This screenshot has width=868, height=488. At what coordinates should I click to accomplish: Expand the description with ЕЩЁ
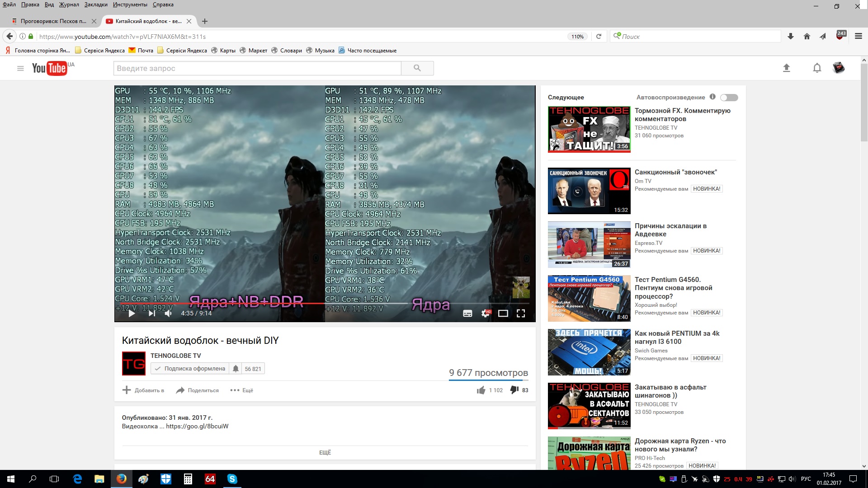(x=325, y=452)
